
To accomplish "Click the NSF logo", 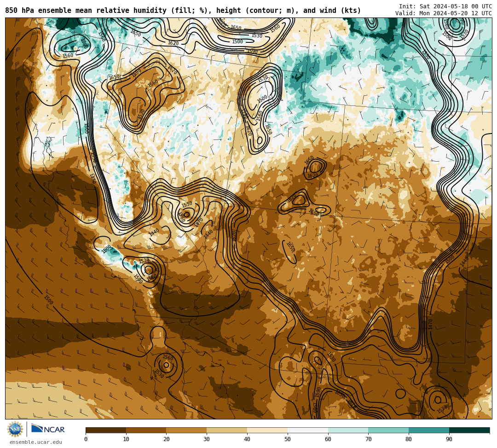I will [15, 429].
